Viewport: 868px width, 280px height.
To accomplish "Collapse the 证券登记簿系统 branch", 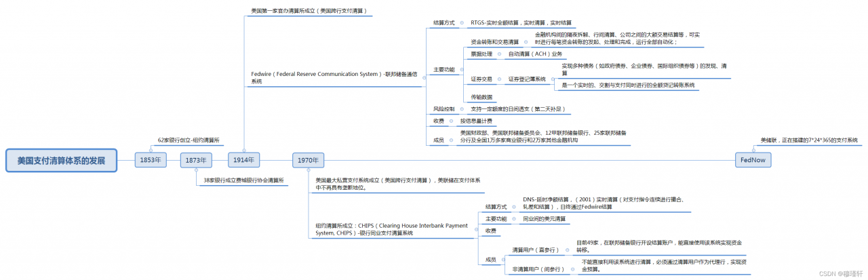I will pos(553,79).
